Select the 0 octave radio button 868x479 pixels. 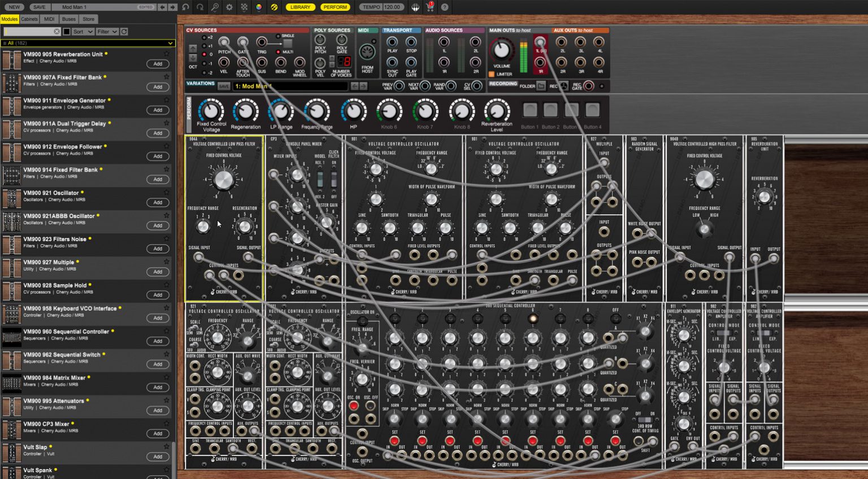tap(204, 54)
